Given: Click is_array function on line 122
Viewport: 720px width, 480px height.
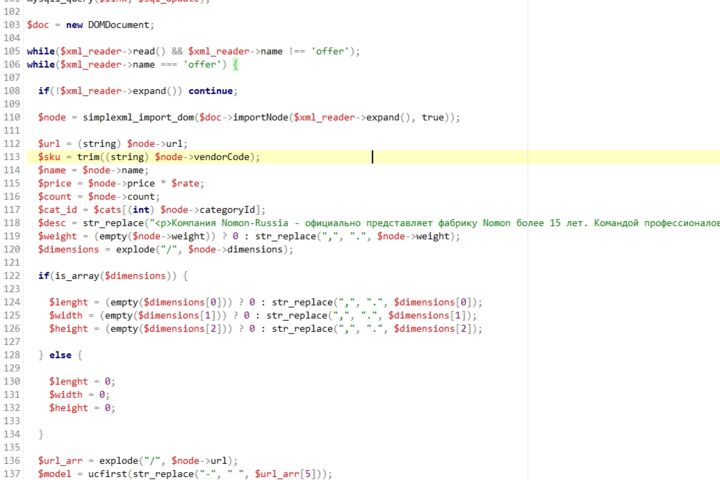Looking at the screenshot, I should [x=77, y=276].
